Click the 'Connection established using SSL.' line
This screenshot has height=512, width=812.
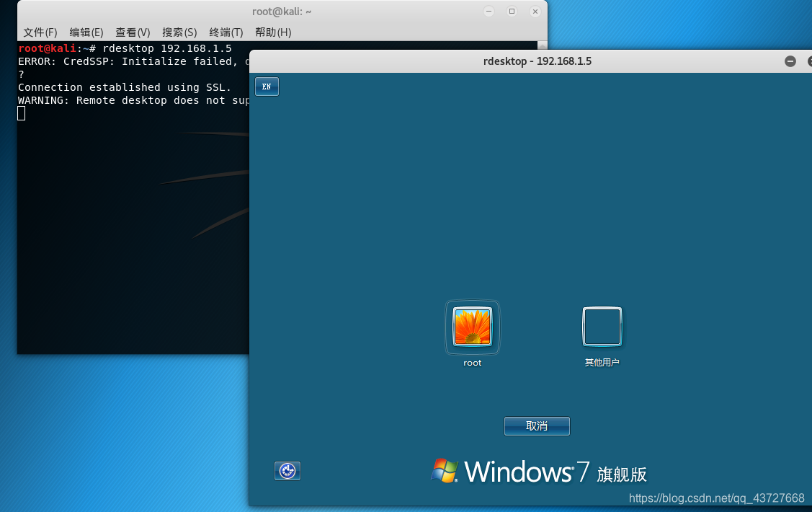pos(124,87)
